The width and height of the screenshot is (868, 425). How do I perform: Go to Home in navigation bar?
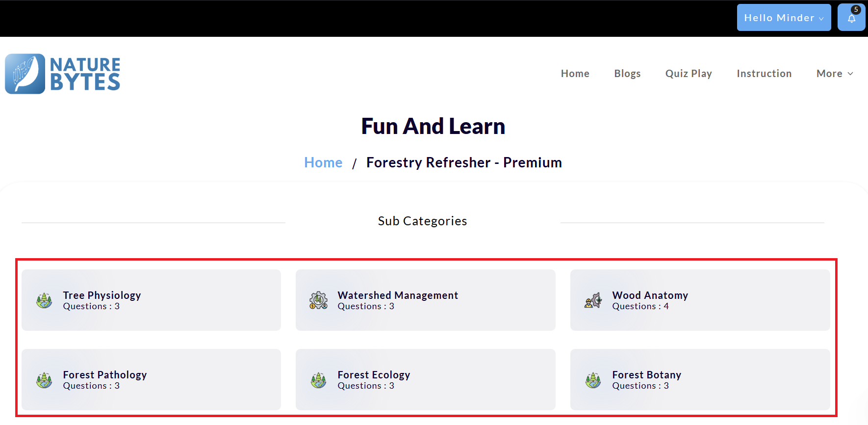coord(575,74)
